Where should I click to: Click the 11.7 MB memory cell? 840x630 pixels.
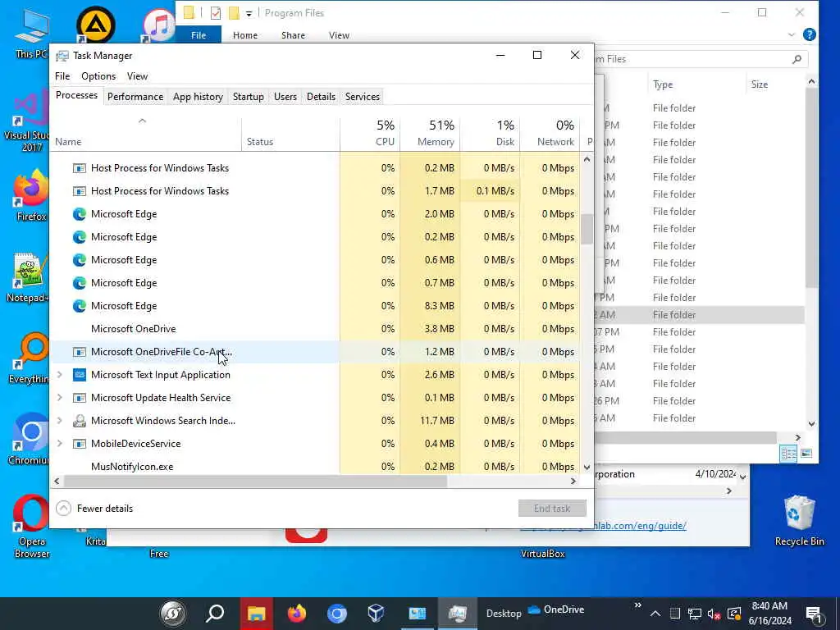click(430, 421)
